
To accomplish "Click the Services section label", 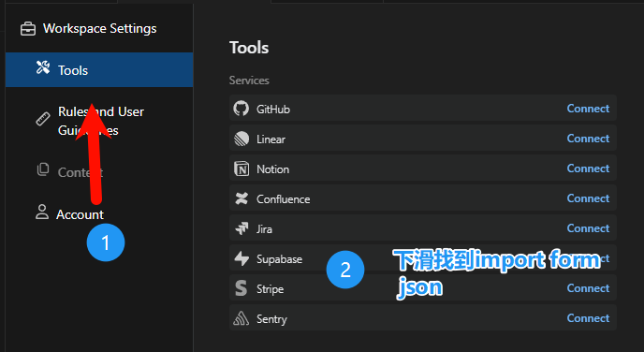I will 249,81.
